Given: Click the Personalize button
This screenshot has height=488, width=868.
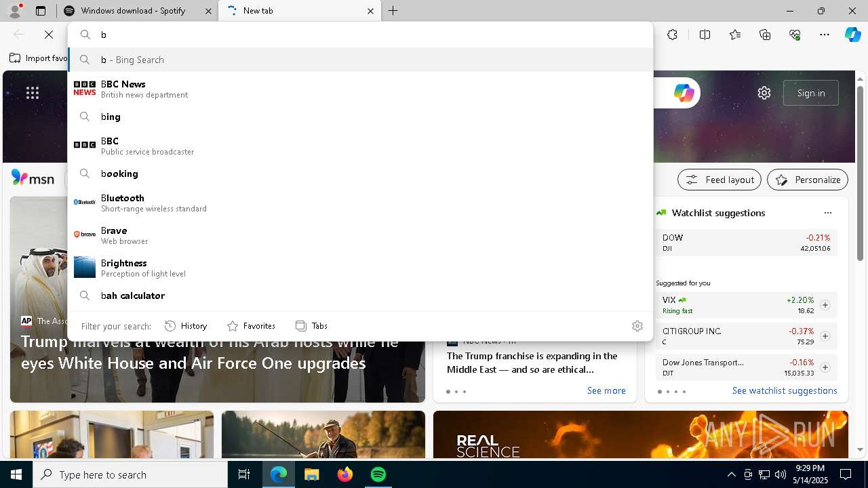Looking at the screenshot, I should point(808,180).
